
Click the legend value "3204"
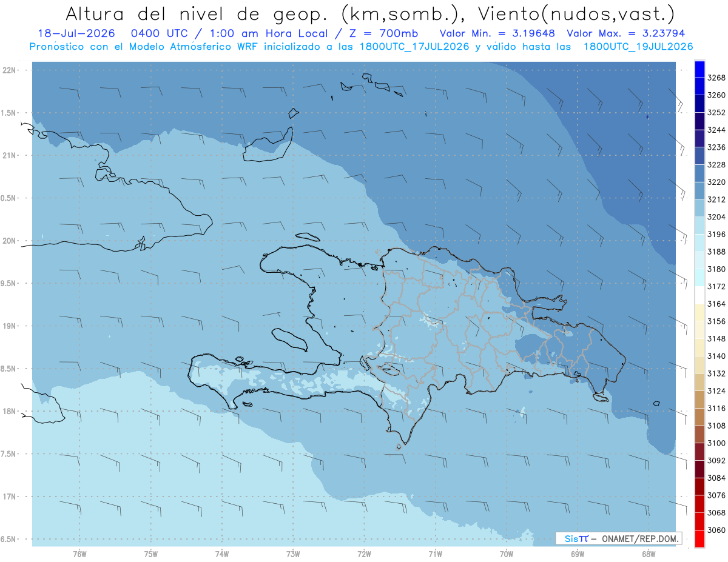[716, 217]
